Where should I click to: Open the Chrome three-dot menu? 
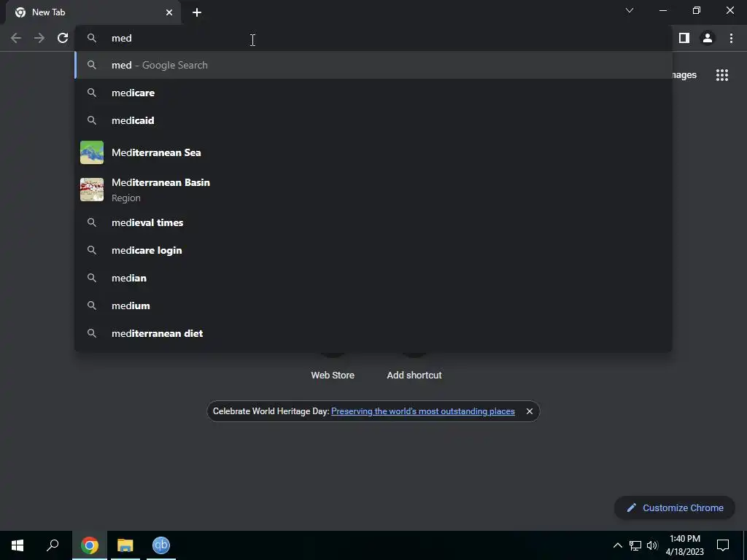[731, 38]
